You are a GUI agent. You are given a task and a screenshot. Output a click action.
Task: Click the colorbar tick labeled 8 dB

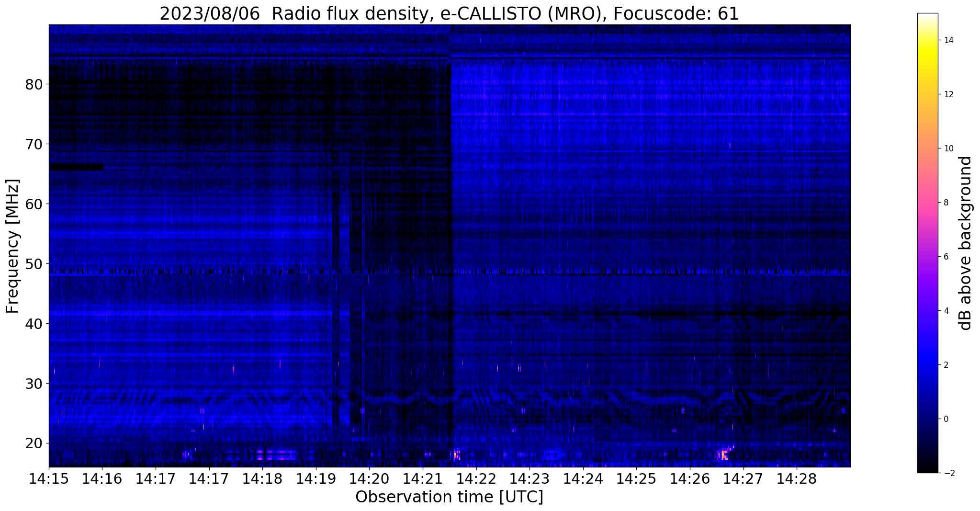(x=946, y=203)
